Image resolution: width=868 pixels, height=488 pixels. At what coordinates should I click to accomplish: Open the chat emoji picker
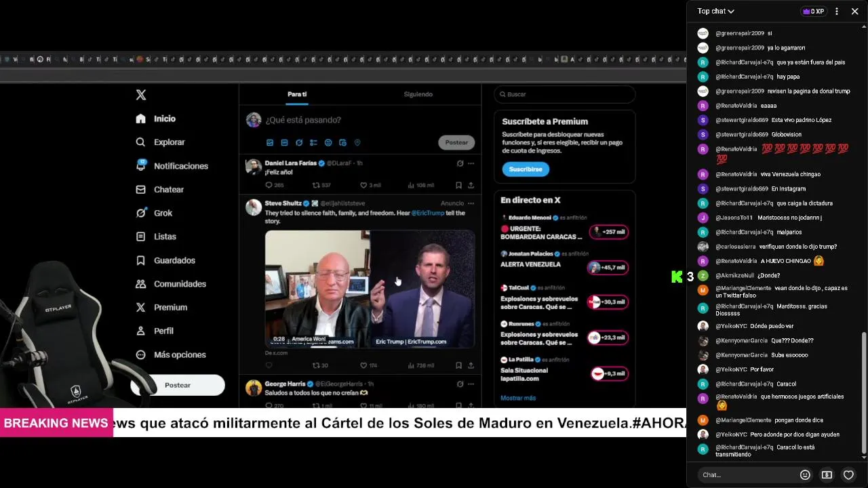pos(805,475)
